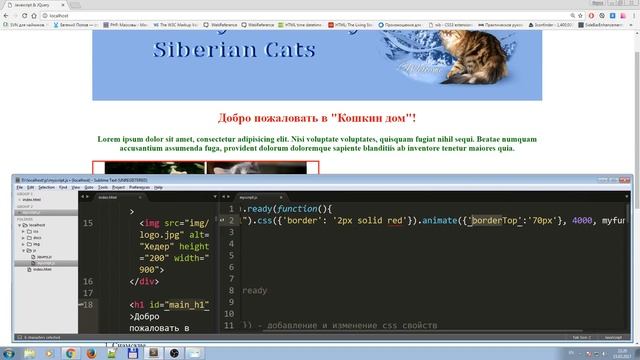Collapse the js folder in sidebar
Screen dimensions: 640x360
[23, 250]
